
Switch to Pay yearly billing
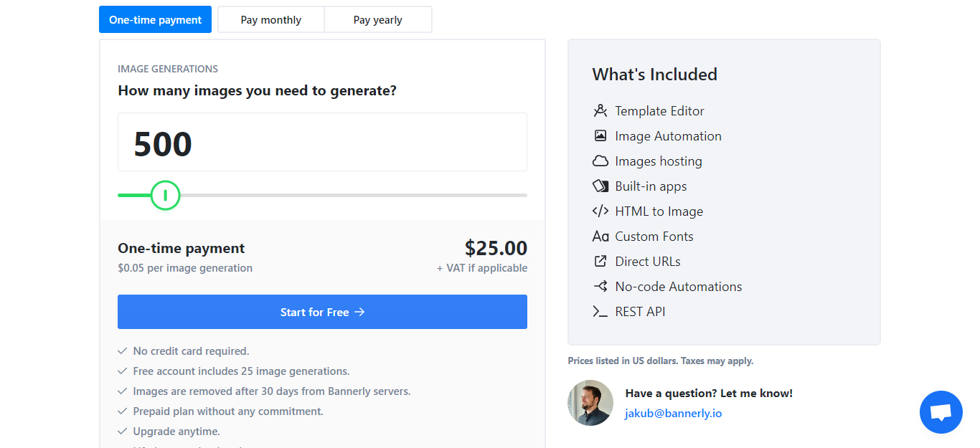tap(378, 20)
